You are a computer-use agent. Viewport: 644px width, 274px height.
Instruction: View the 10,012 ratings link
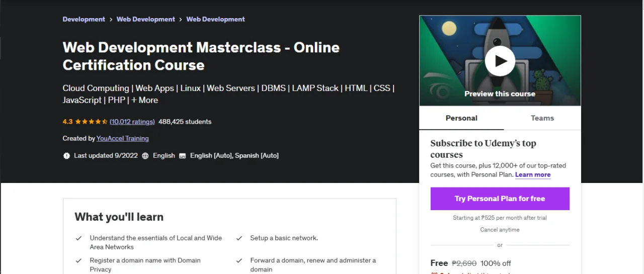click(132, 122)
